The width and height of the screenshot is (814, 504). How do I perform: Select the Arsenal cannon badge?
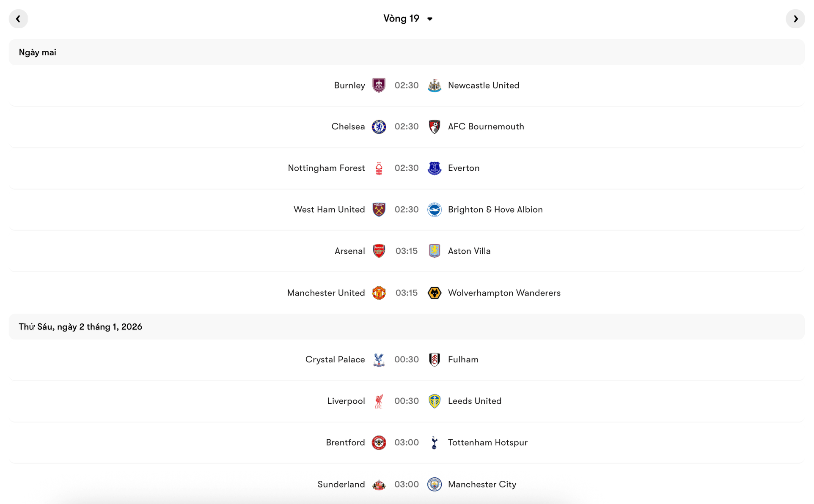point(379,251)
